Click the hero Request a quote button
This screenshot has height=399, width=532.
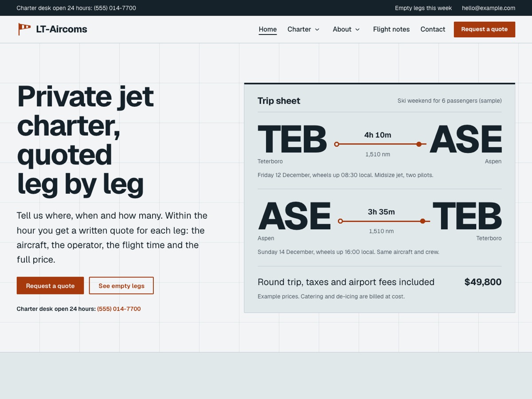pyautogui.click(x=50, y=286)
